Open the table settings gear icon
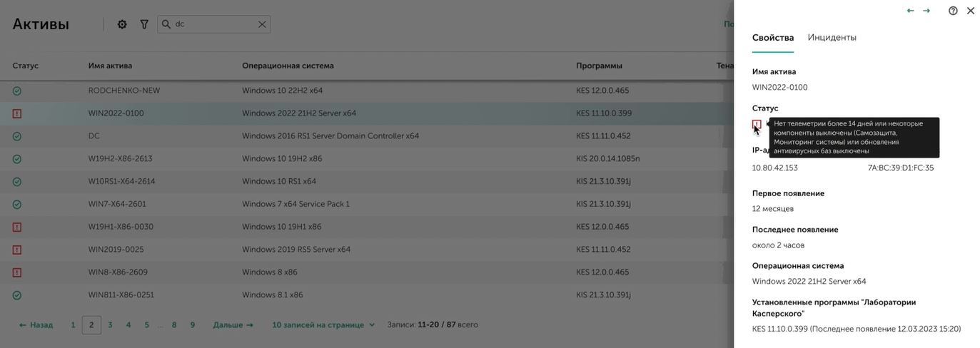 click(x=122, y=24)
